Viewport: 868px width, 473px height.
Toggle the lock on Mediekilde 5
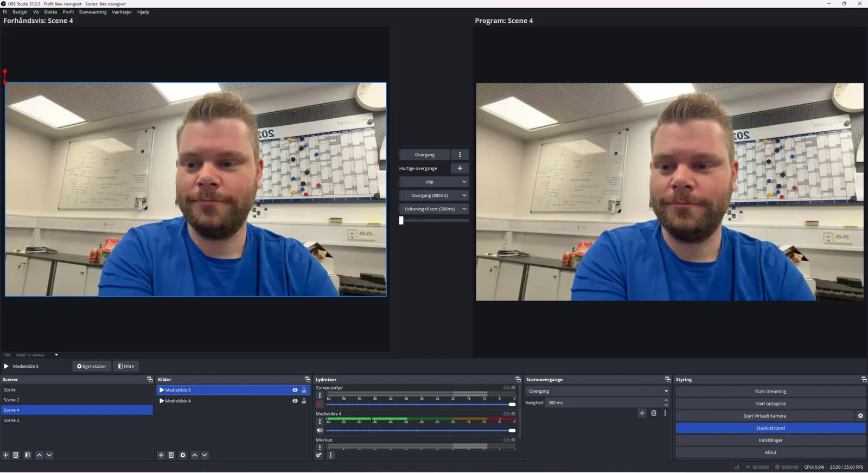click(x=304, y=390)
